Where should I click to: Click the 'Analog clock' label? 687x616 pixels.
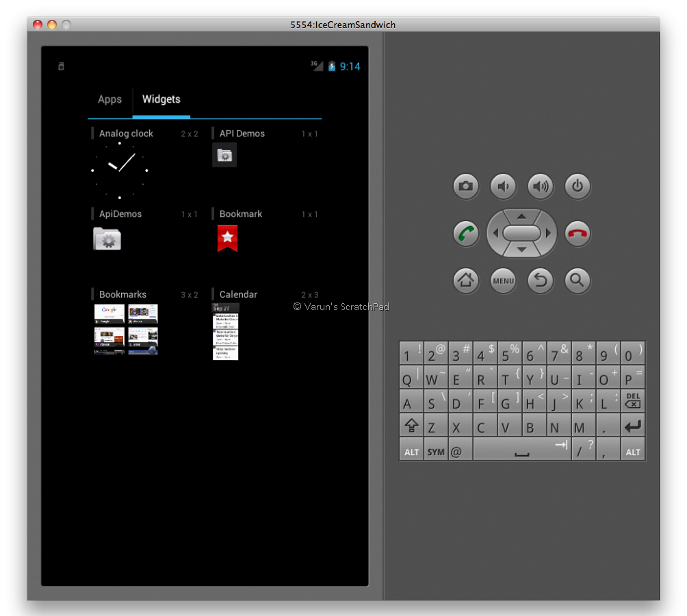(126, 133)
